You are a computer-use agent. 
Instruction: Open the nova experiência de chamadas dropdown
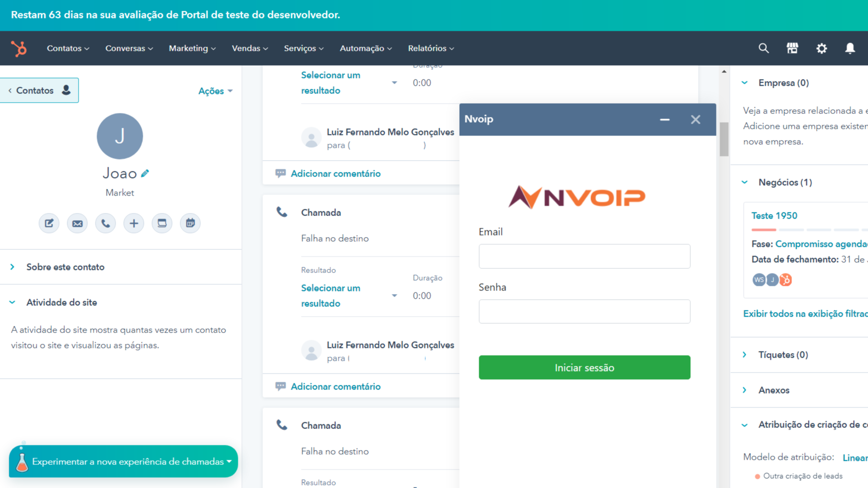[x=123, y=461]
